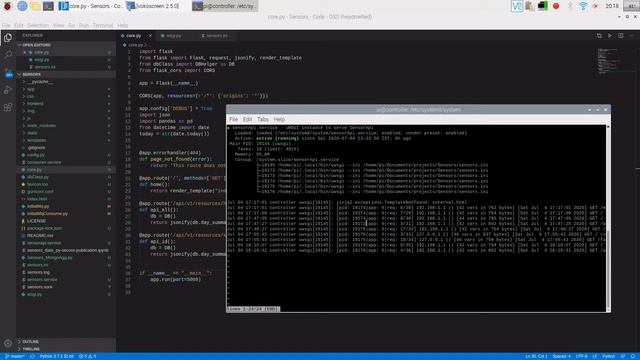This screenshot has height=360, width=640.
Task: Click the Python language mode in the status bar
Action: click(608, 356)
